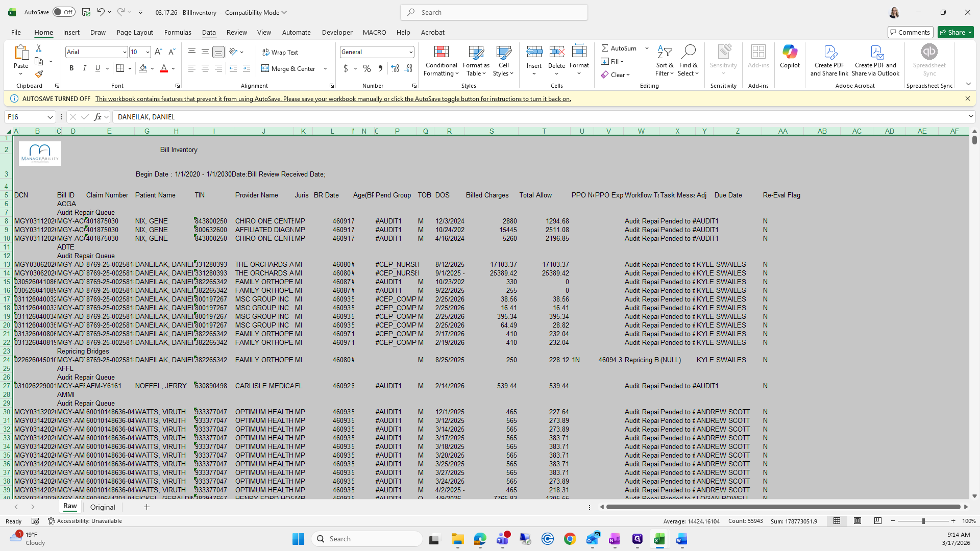Click the Percent Style icon
980x551 pixels.
tap(366, 68)
